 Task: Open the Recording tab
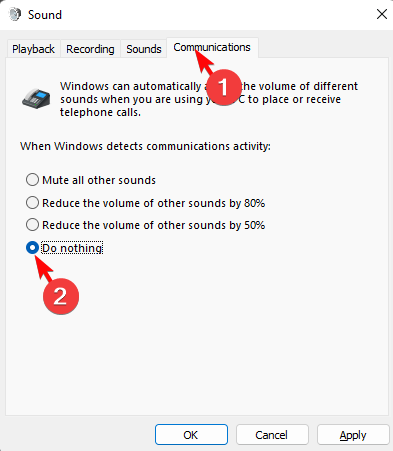point(90,49)
